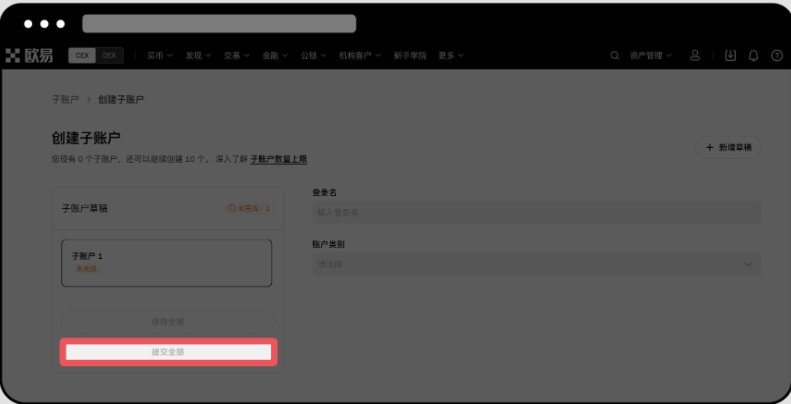Open the search magnifier icon
The width and height of the screenshot is (791, 404).
(x=615, y=56)
